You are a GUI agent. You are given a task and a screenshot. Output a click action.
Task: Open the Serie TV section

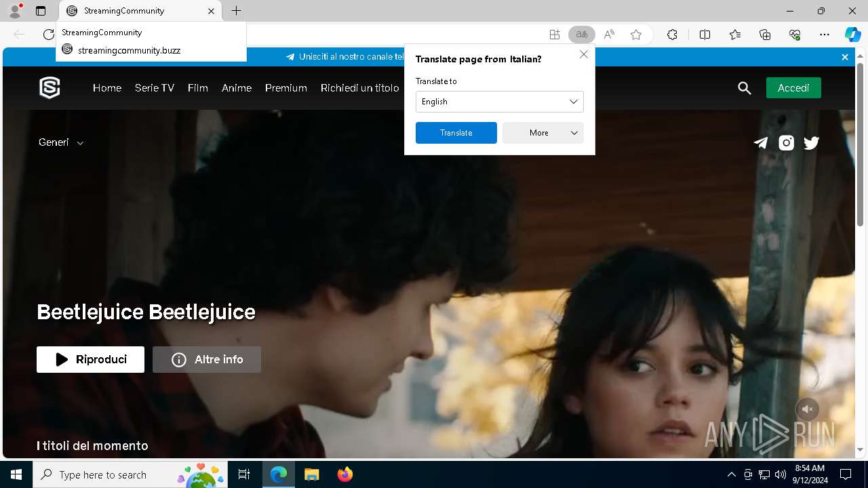coord(155,88)
